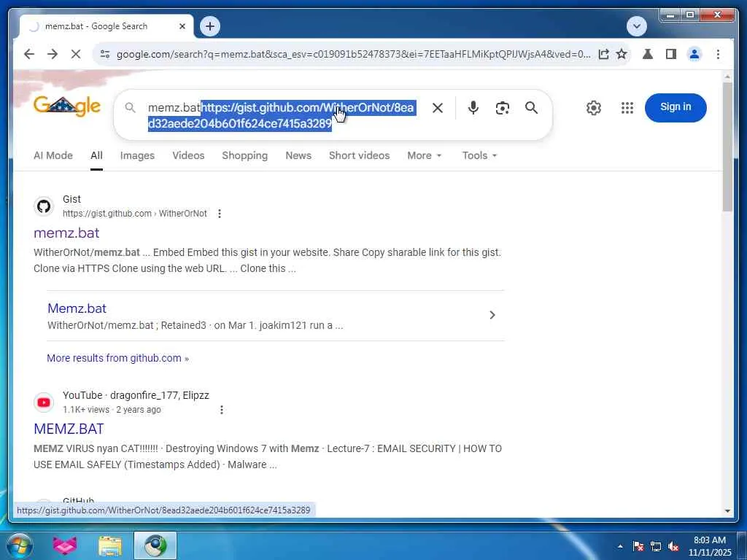
Task: Search by image with the lens icon
Action: 502,108
